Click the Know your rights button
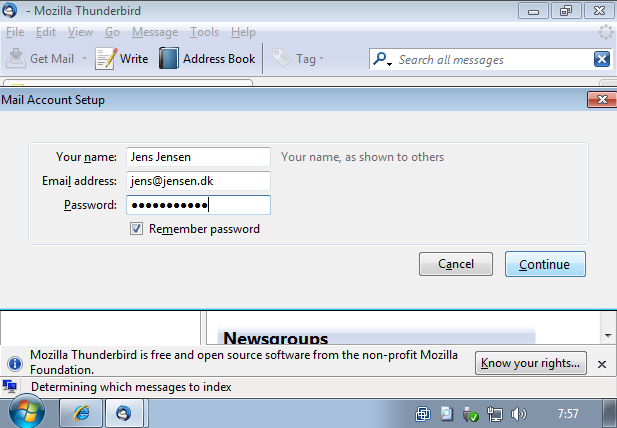 coord(530,363)
